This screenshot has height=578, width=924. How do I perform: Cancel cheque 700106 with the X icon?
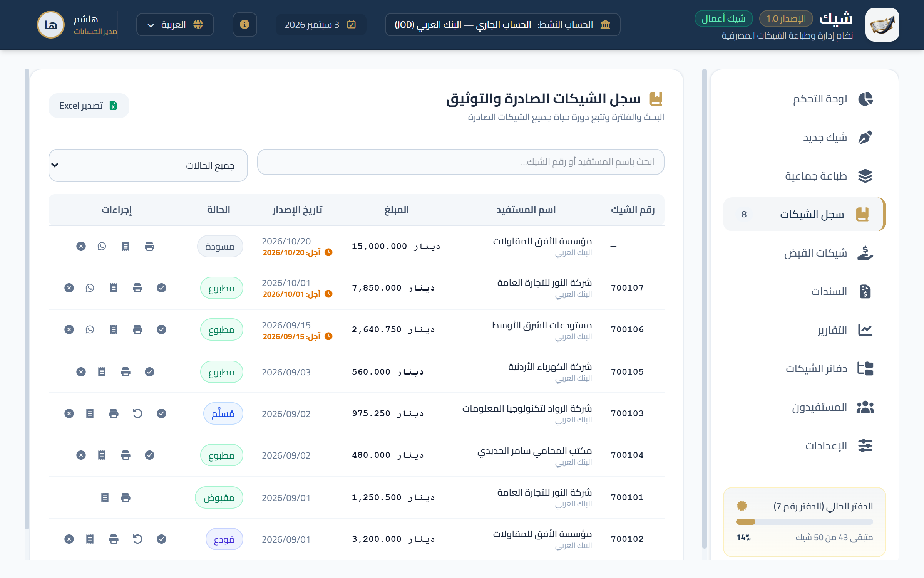coord(69,329)
